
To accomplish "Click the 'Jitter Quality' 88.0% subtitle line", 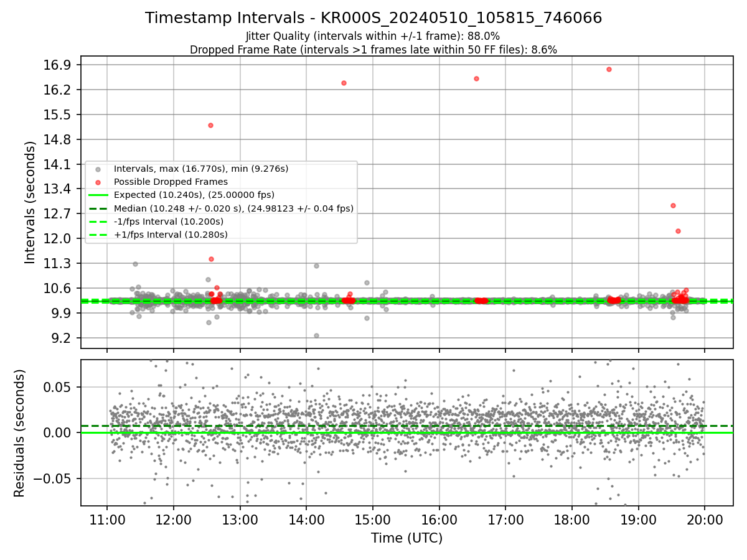I will (373, 36).
